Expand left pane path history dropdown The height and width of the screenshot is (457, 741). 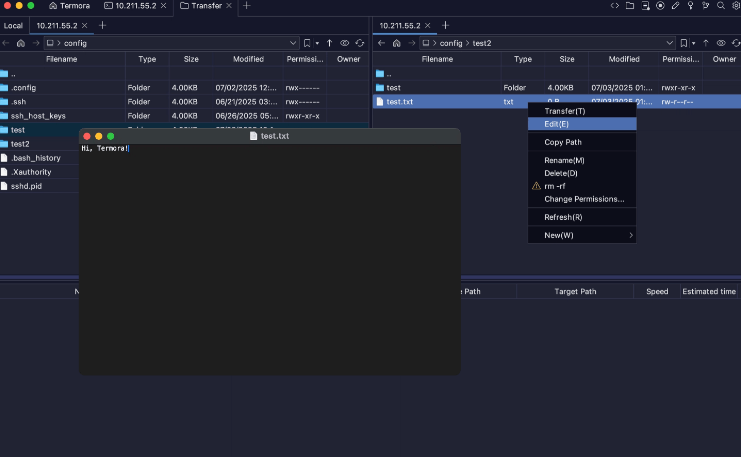coord(293,43)
